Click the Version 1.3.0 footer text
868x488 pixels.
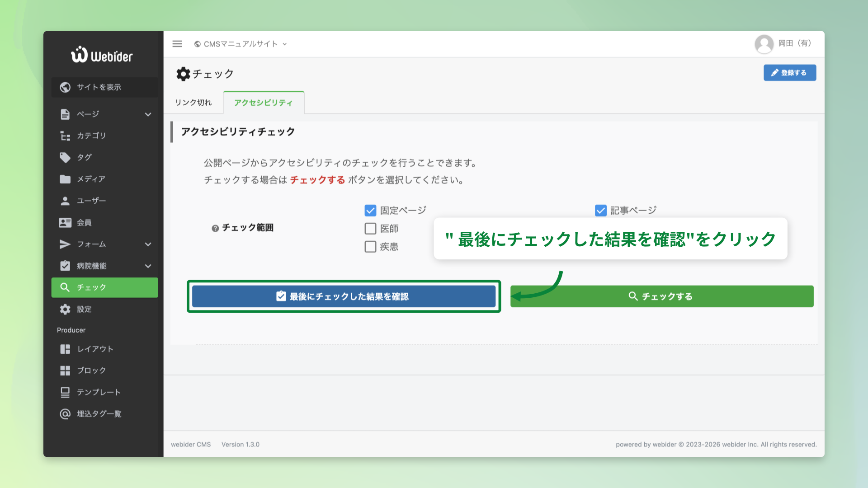[x=241, y=445]
